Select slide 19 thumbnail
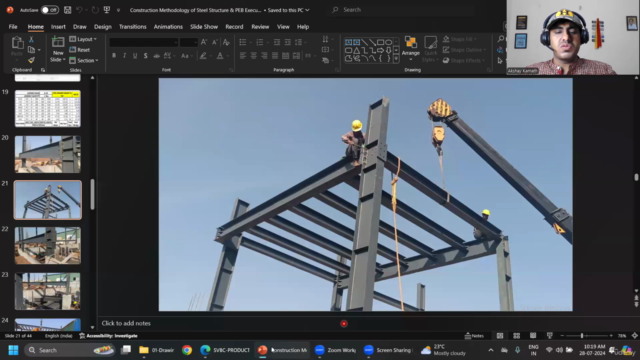This screenshot has height=360, width=640. point(48,109)
